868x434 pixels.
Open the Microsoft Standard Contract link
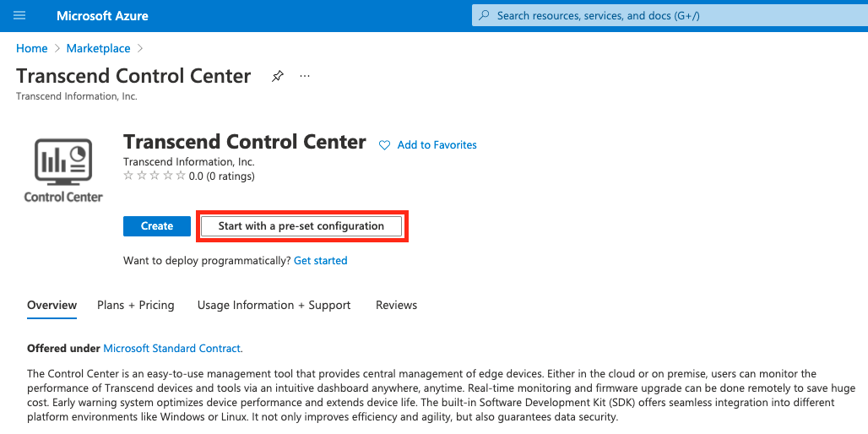(x=172, y=349)
